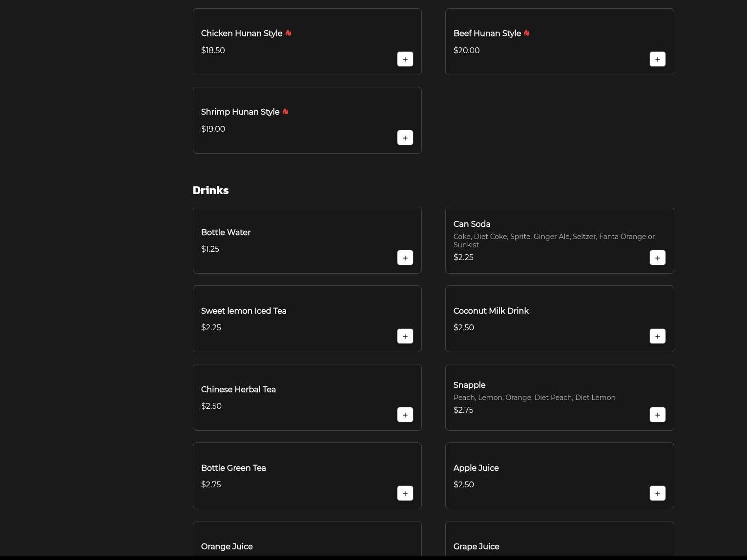Open the Grape Juice menu card
The image size is (747, 560).
[x=560, y=539]
